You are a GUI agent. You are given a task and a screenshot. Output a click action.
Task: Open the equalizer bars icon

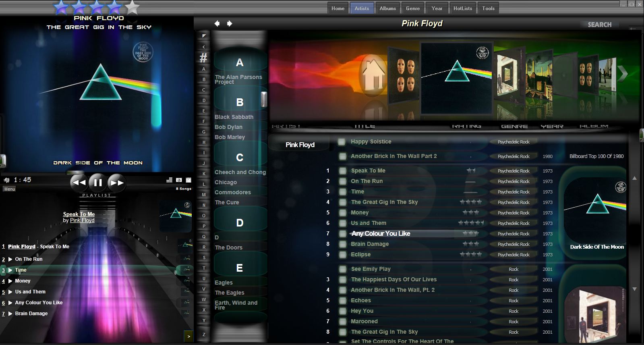[170, 180]
